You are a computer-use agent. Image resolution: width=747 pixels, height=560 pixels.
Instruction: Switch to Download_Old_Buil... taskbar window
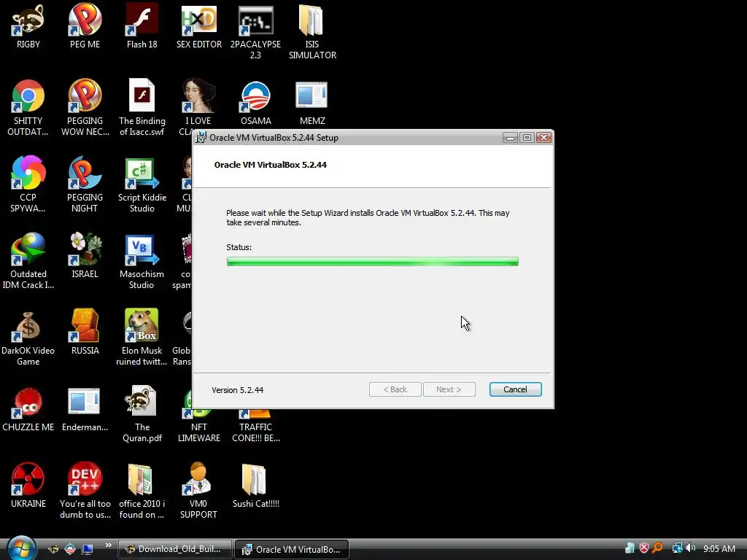(x=175, y=549)
